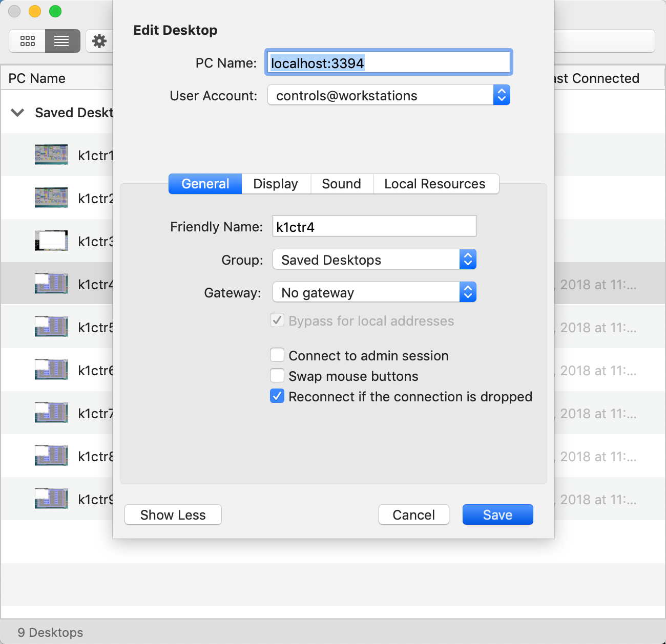Screen dimensions: 666x644
Task: Click the Save button
Action: pyautogui.click(x=497, y=514)
